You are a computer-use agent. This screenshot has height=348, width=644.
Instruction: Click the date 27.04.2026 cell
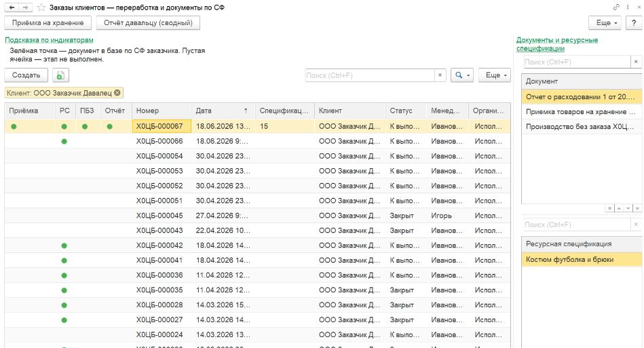pos(222,216)
